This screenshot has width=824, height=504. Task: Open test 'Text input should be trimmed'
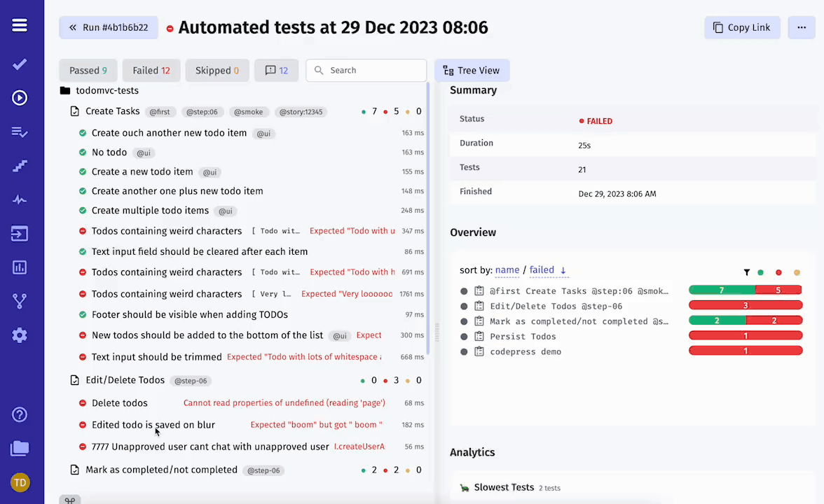pos(157,357)
